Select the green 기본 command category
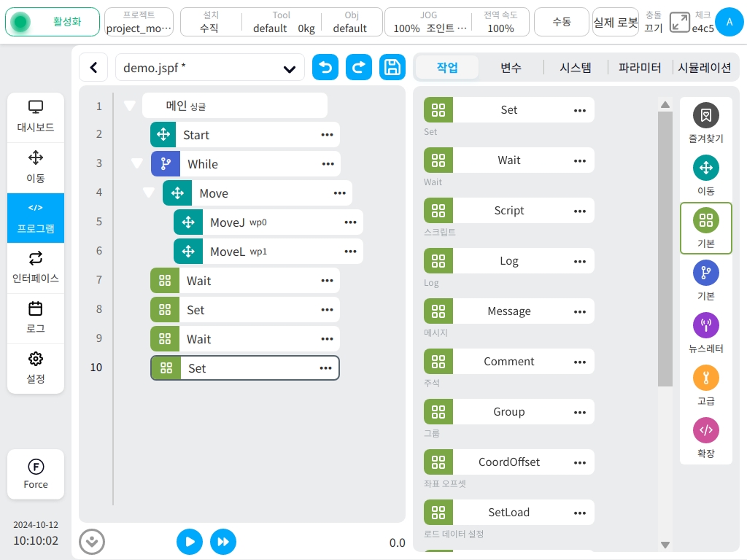This screenshot has height=560, width=747. [x=705, y=228]
